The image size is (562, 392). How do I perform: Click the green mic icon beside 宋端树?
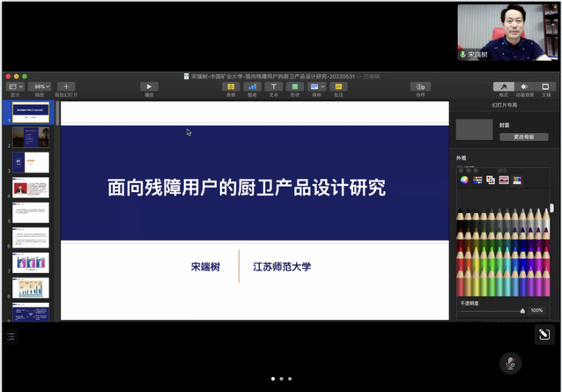point(462,55)
